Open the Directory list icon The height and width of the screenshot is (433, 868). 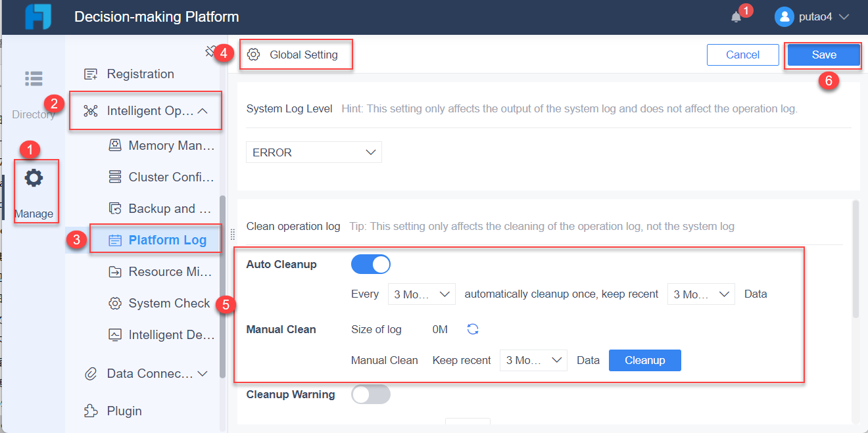tap(34, 78)
